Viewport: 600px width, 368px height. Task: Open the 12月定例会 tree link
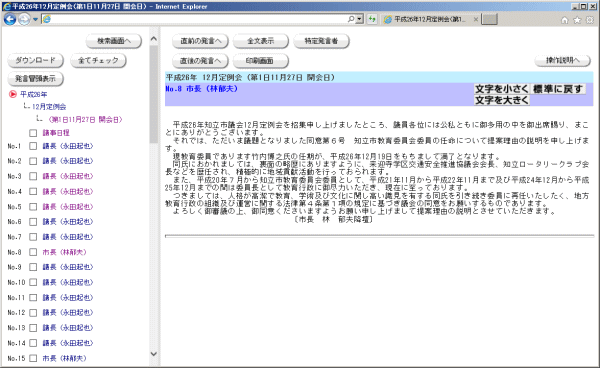tap(49, 107)
